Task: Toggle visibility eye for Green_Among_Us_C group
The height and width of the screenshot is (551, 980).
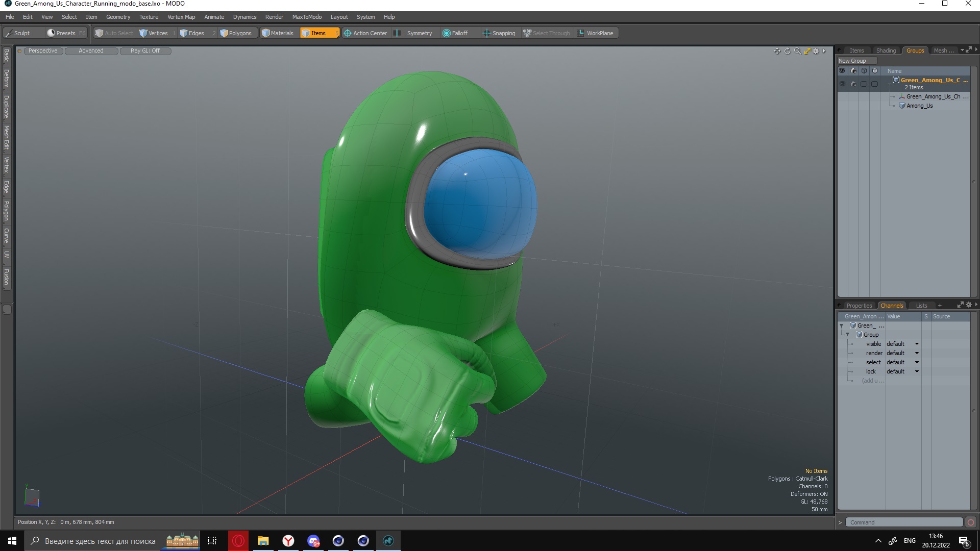Action: tap(842, 84)
